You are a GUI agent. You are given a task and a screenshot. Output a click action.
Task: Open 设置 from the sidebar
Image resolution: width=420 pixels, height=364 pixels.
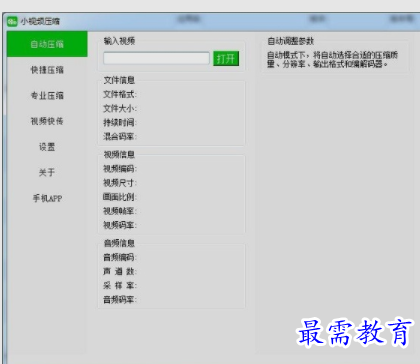(x=47, y=147)
